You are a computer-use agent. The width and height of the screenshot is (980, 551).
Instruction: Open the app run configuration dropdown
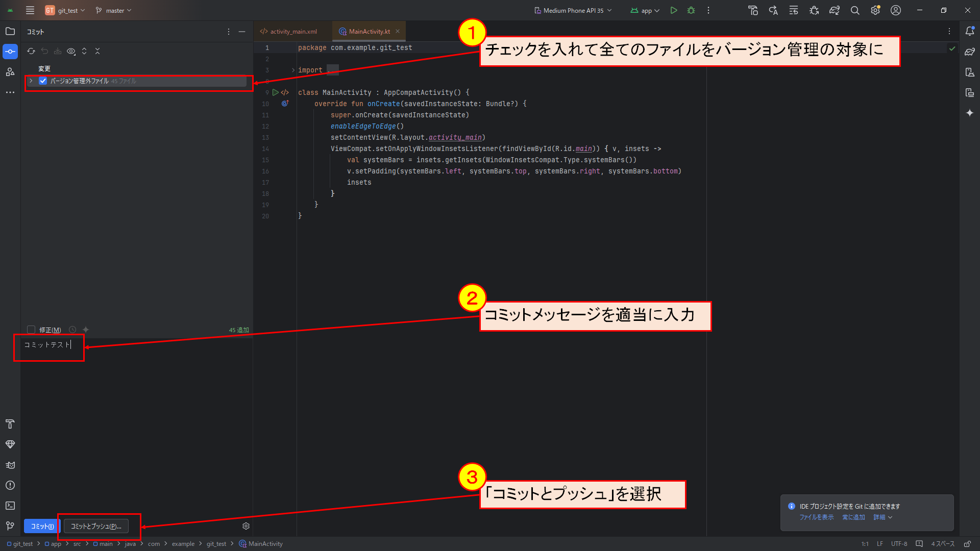[x=645, y=10]
